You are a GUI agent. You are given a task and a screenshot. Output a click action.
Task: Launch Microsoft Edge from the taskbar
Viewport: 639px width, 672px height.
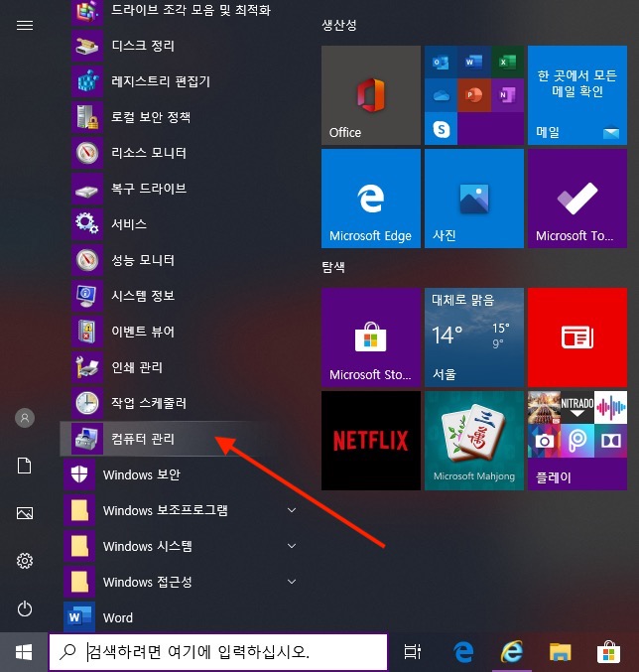pyautogui.click(x=463, y=652)
